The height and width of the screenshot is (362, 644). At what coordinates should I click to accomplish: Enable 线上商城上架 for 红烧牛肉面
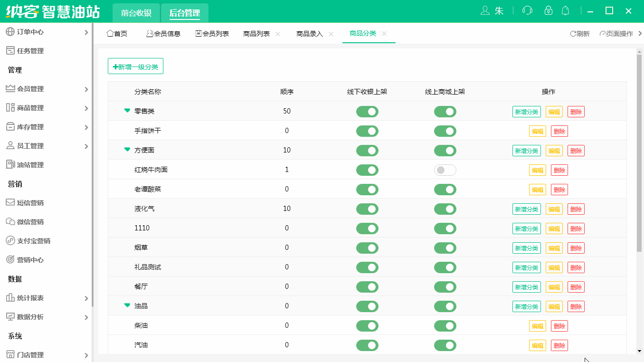(x=445, y=170)
